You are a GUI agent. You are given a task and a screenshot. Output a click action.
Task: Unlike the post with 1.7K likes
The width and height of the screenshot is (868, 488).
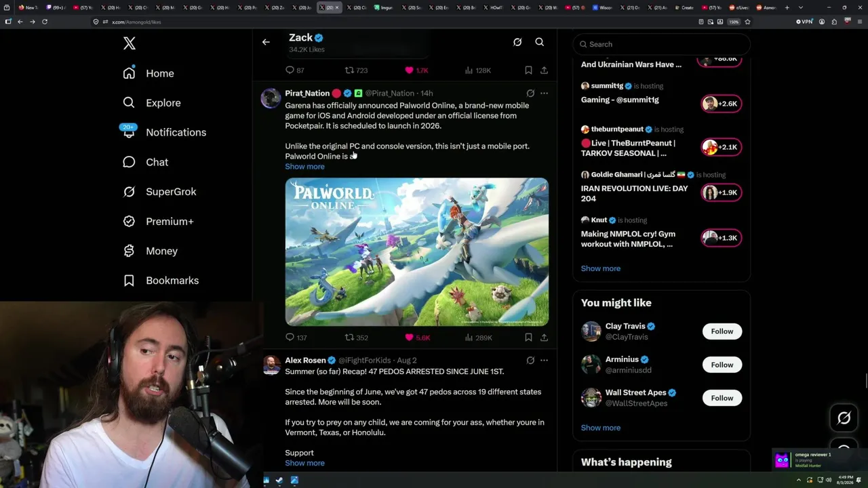[409, 70]
